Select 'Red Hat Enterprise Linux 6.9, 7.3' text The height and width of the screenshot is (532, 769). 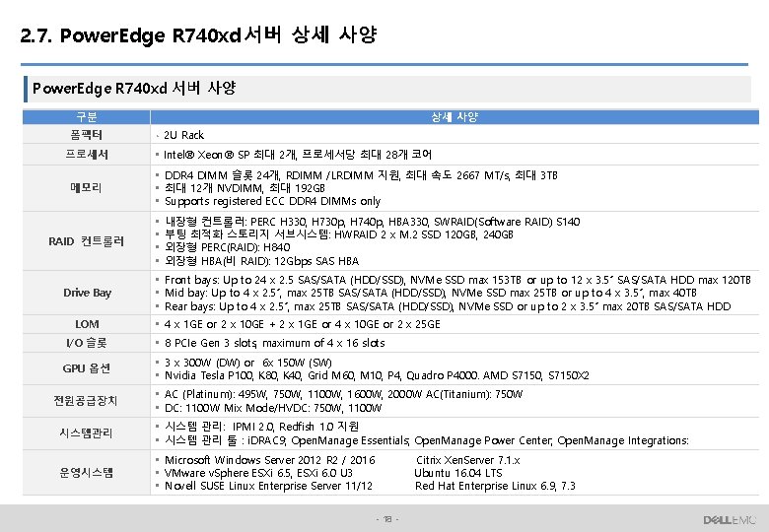pos(495,486)
